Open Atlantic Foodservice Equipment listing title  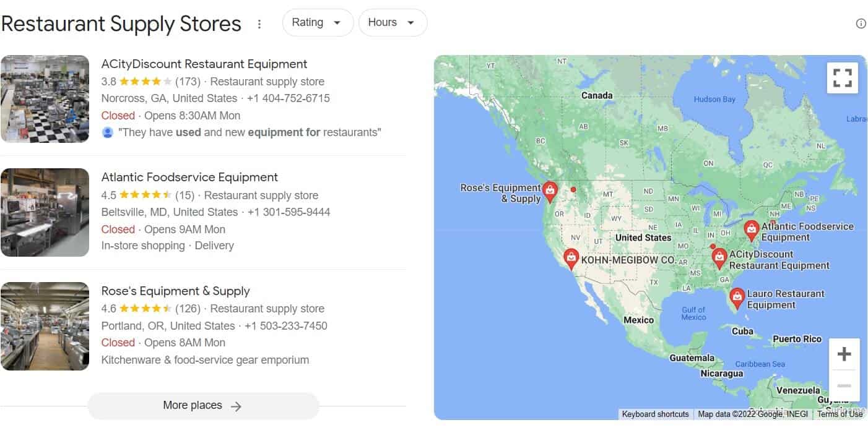(189, 178)
